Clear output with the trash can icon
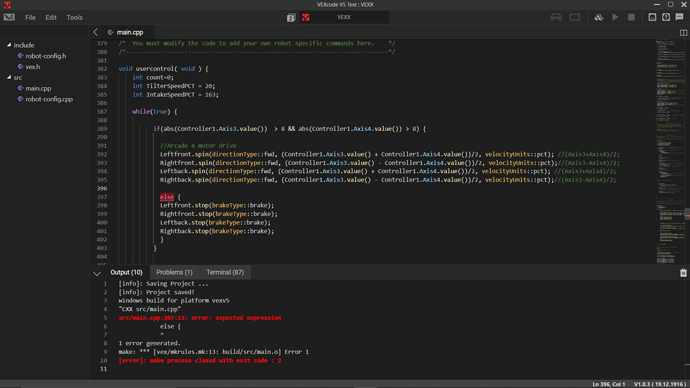This screenshot has width=690, height=388. click(x=683, y=273)
